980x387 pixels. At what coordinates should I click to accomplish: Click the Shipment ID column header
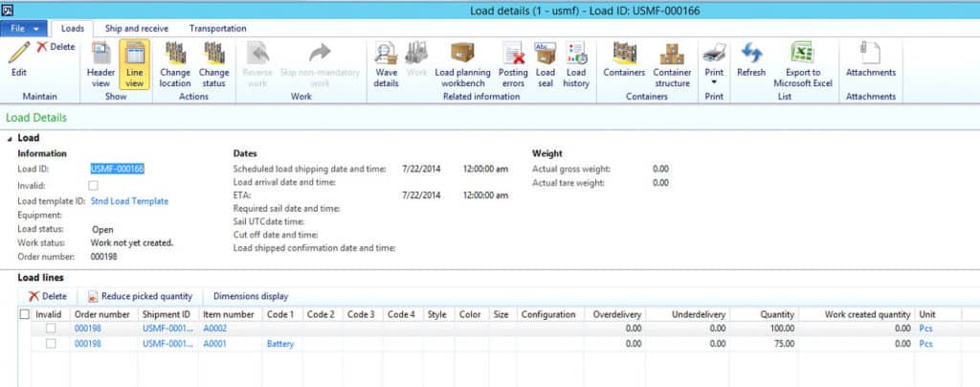pyautogui.click(x=168, y=314)
